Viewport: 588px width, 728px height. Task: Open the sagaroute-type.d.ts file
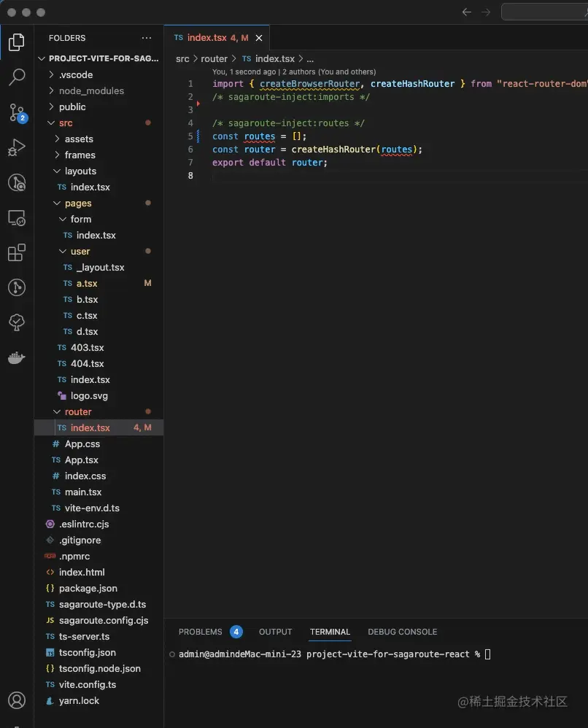(x=99, y=605)
